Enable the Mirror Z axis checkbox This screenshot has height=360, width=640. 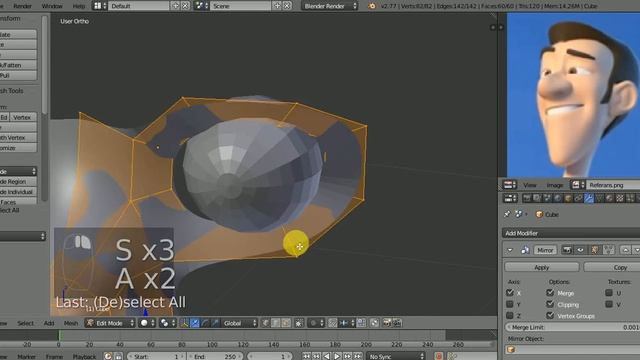(x=509, y=316)
